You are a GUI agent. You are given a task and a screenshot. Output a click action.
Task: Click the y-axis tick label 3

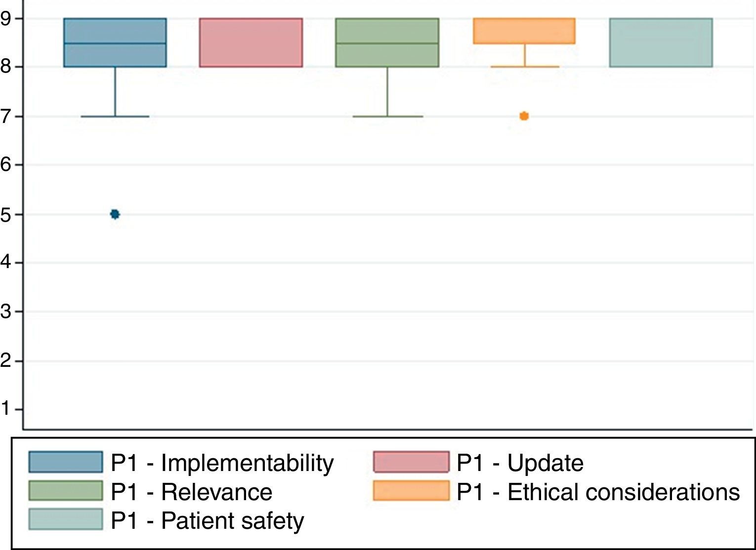tap(6, 312)
